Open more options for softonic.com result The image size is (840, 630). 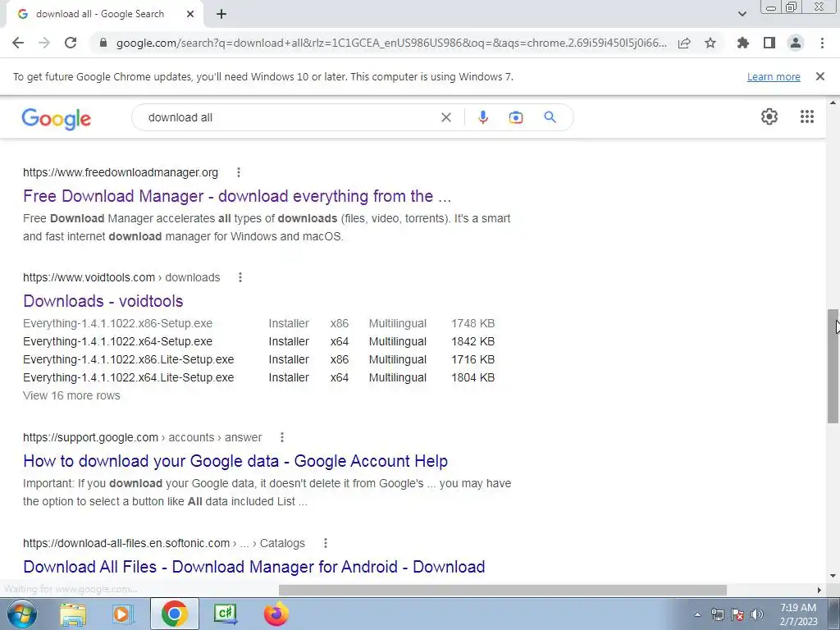click(325, 543)
